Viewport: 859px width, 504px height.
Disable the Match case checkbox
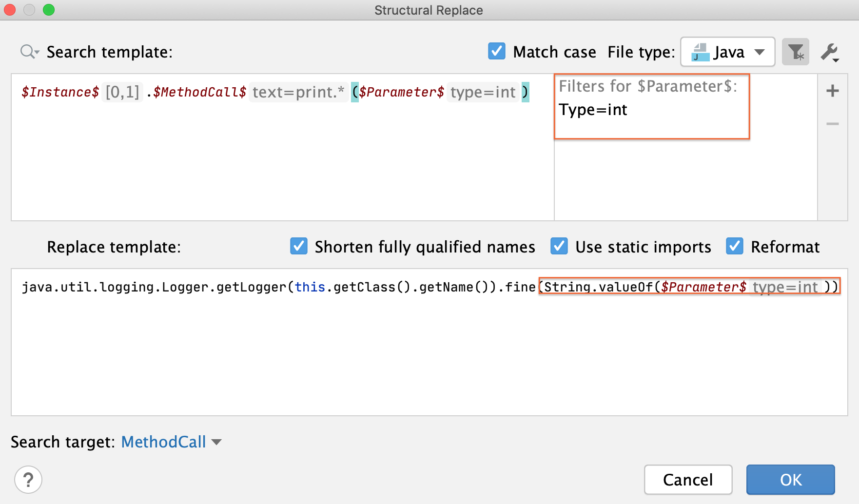pyautogui.click(x=497, y=51)
